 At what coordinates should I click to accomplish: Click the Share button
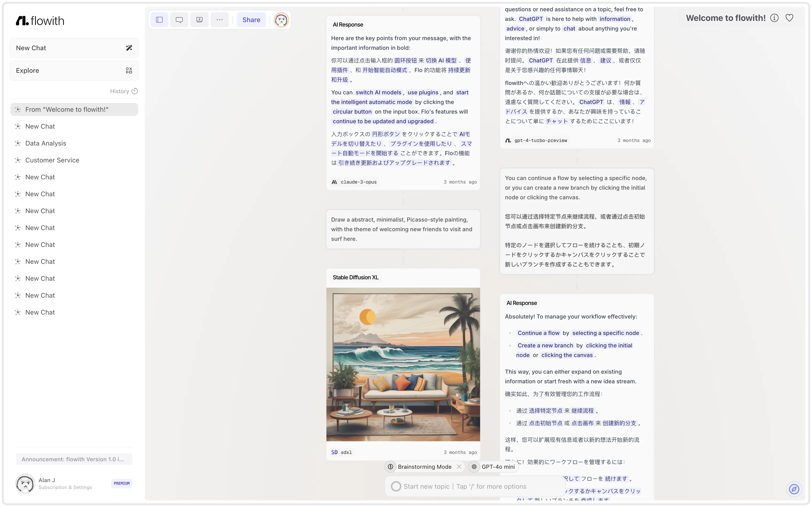(251, 20)
